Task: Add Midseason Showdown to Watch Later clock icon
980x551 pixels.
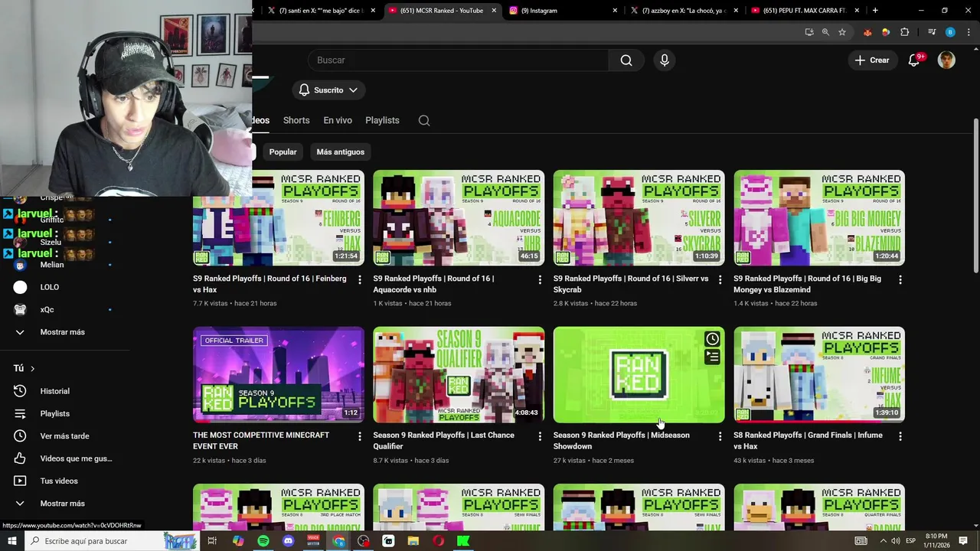Action: click(x=712, y=339)
